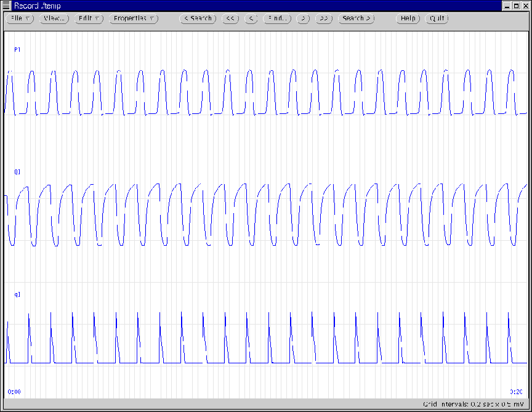Screen dimensions: 532x412
Task: Jump back a full screen with <<
Action: 230,18
